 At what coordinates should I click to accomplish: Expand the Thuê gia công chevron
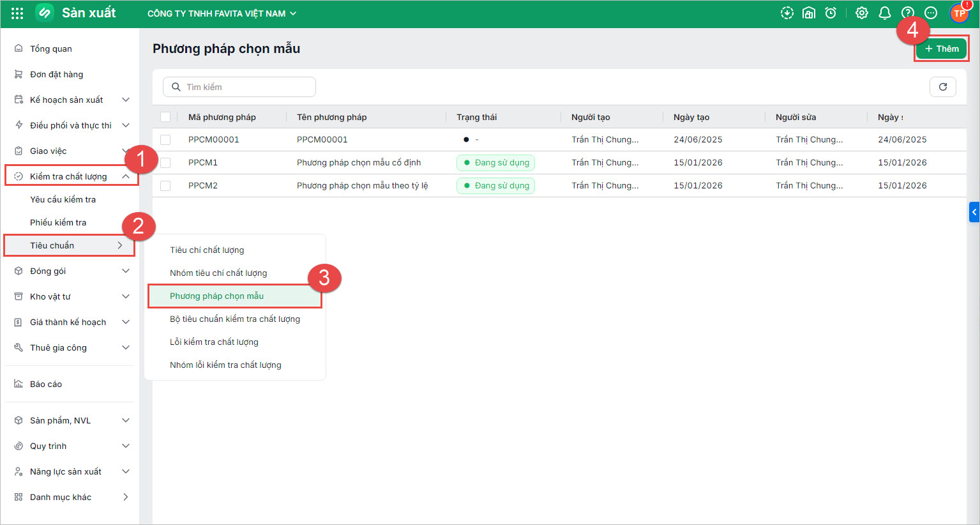pos(126,347)
